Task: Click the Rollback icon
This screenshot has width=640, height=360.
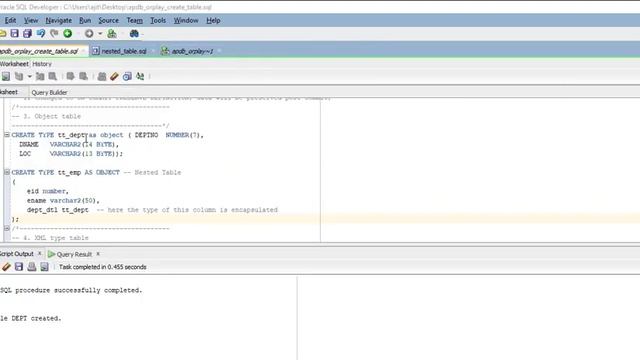Action: coord(83,76)
